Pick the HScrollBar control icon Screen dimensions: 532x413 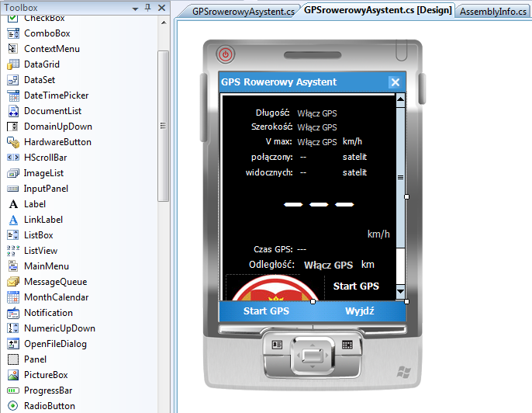(13, 158)
